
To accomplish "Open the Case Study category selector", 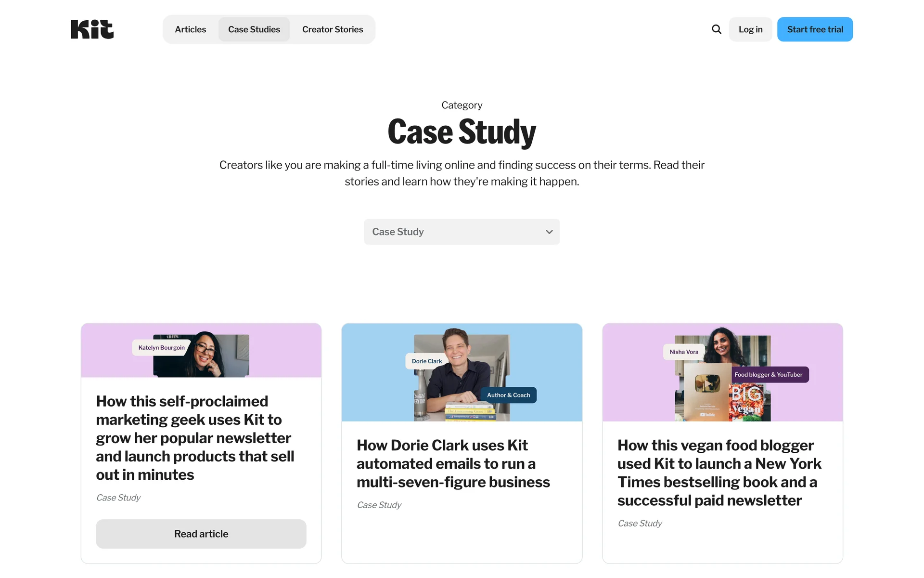I will (462, 232).
